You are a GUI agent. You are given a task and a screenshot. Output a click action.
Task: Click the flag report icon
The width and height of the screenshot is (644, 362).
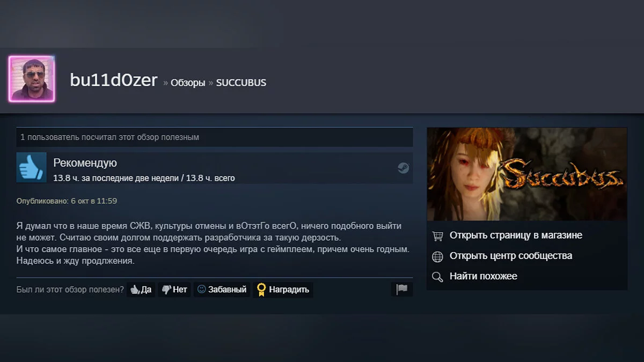click(402, 290)
